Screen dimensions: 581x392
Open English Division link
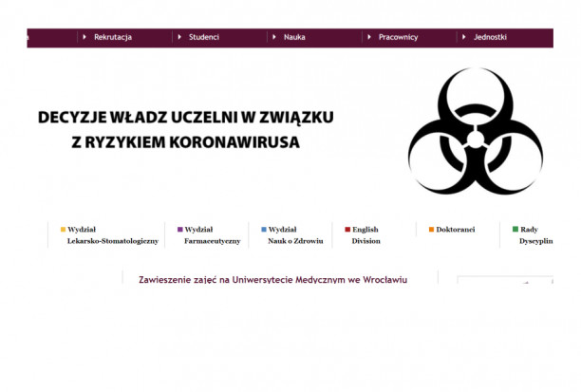click(x=365, y=235)
